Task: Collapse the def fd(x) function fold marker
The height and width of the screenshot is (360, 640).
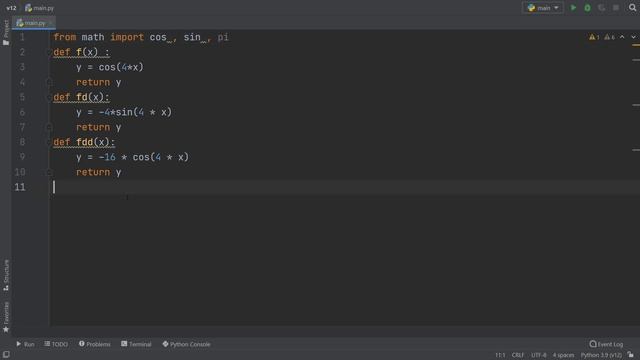Action: point(49,97)
